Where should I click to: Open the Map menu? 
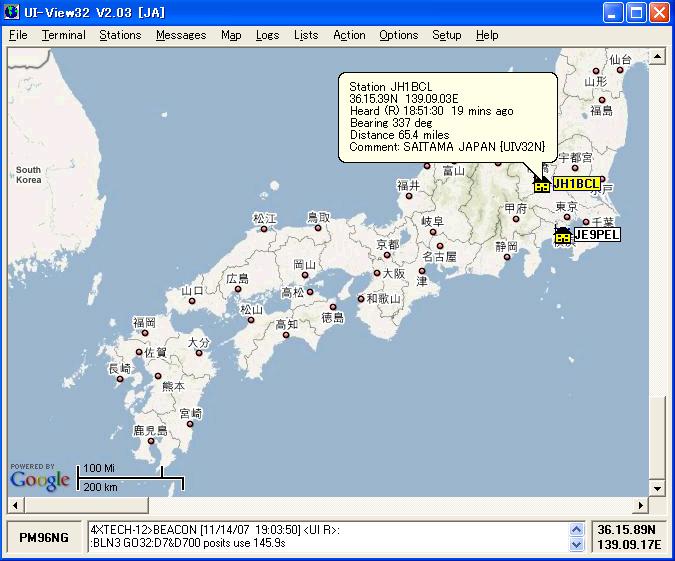tap(231, 35)
